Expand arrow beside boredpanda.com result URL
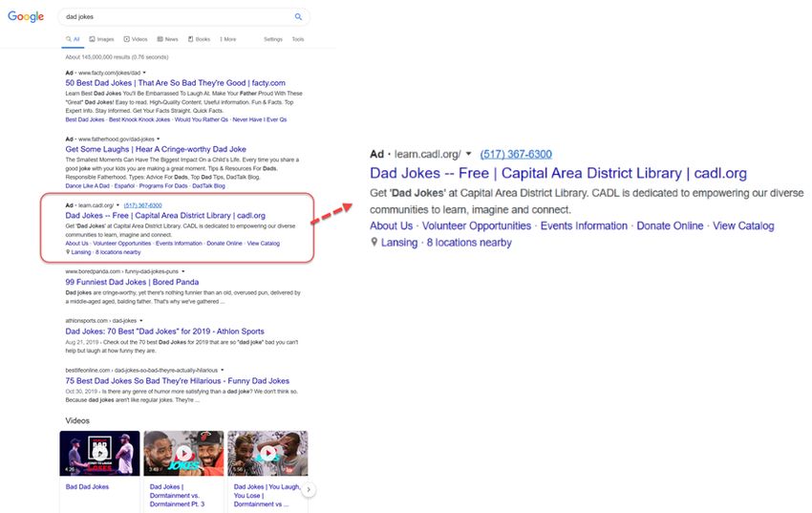 182,271
